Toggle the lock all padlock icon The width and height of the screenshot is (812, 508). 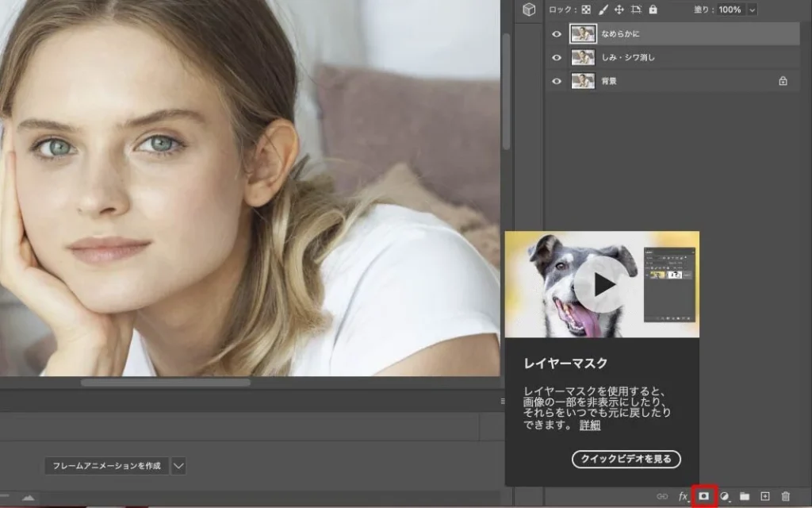coord(653,10)
